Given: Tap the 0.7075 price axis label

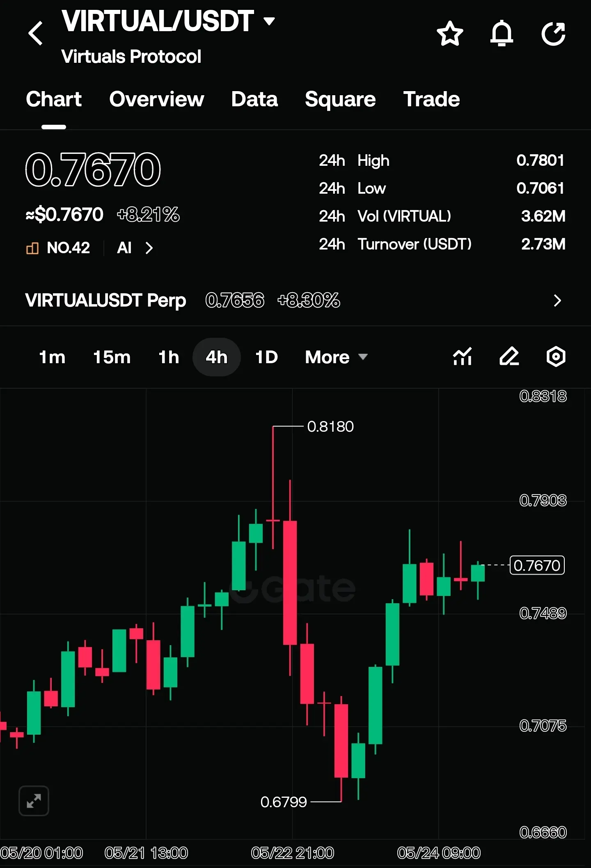Looking at the screenshot, I should click(543, 726).
